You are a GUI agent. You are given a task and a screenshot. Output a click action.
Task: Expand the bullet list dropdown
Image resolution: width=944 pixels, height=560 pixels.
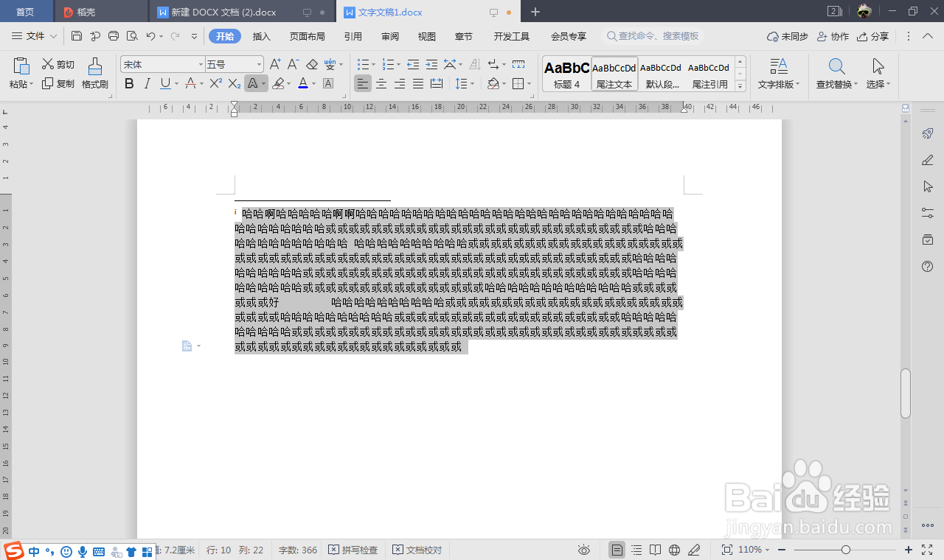[373, 65]
